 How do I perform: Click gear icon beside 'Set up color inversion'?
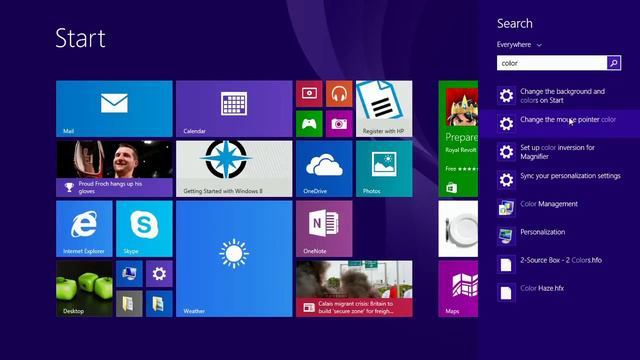(x=506, y=152)
